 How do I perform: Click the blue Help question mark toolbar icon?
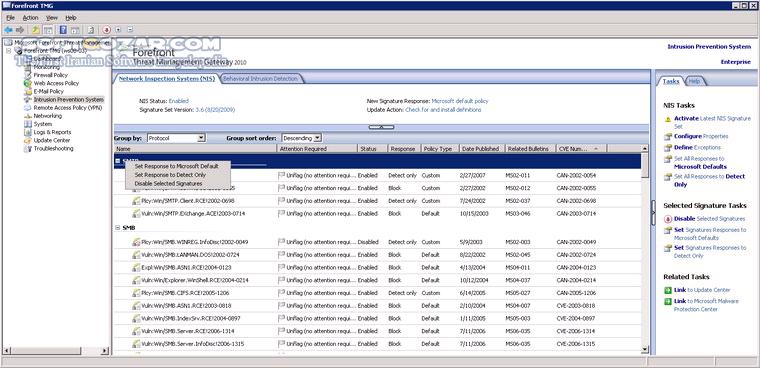point(63,30)
